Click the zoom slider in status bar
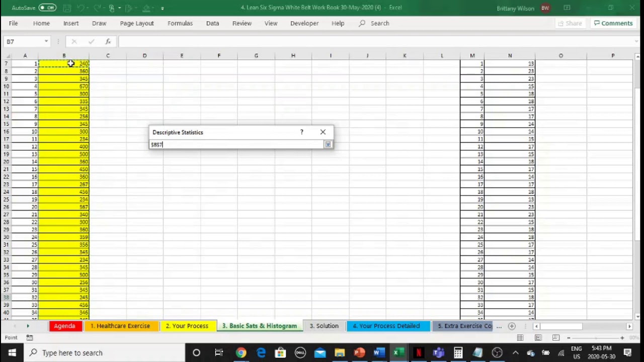644x362 pixels. pyautogui.click(x=595, y=338)
